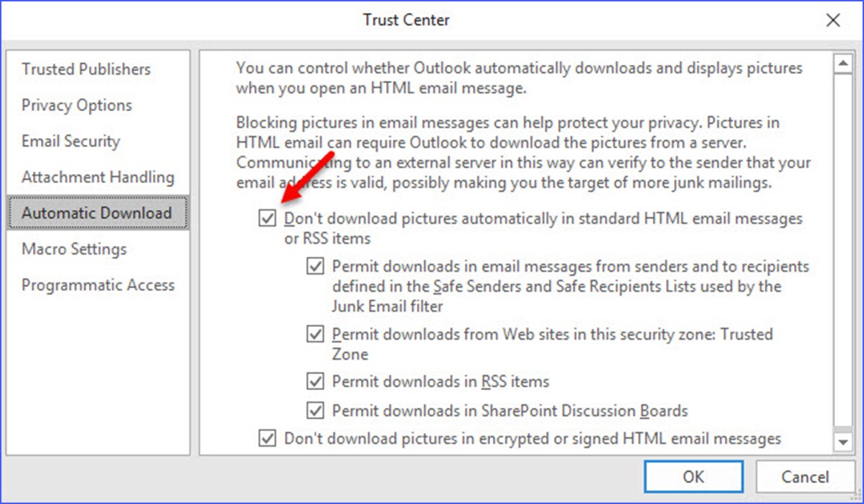Click the scrollbar down arrow
864x504 pixels.
843,442
